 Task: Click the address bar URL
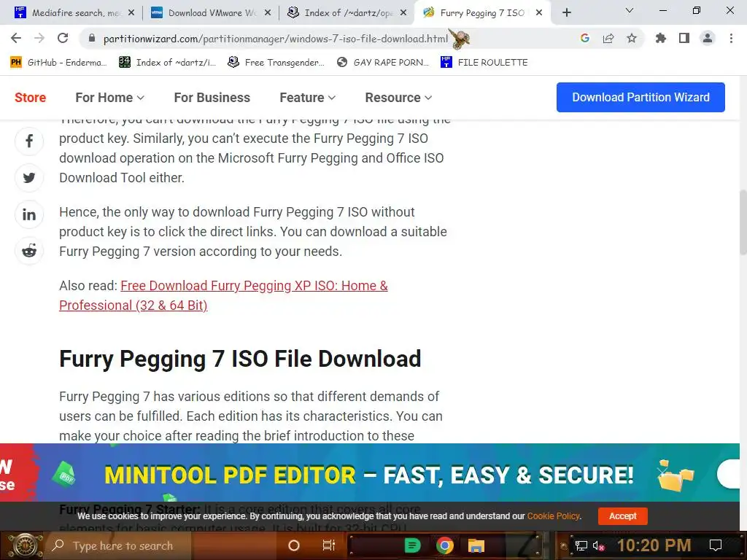[x=275, y=39]
